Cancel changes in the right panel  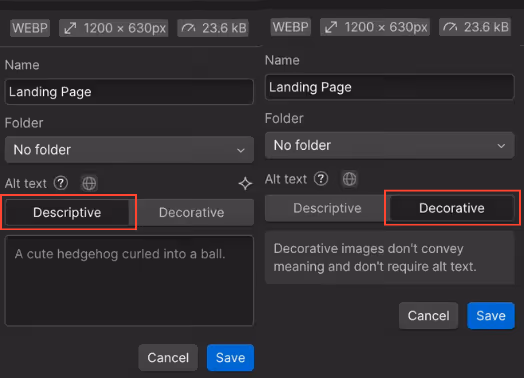pos(428,316)
